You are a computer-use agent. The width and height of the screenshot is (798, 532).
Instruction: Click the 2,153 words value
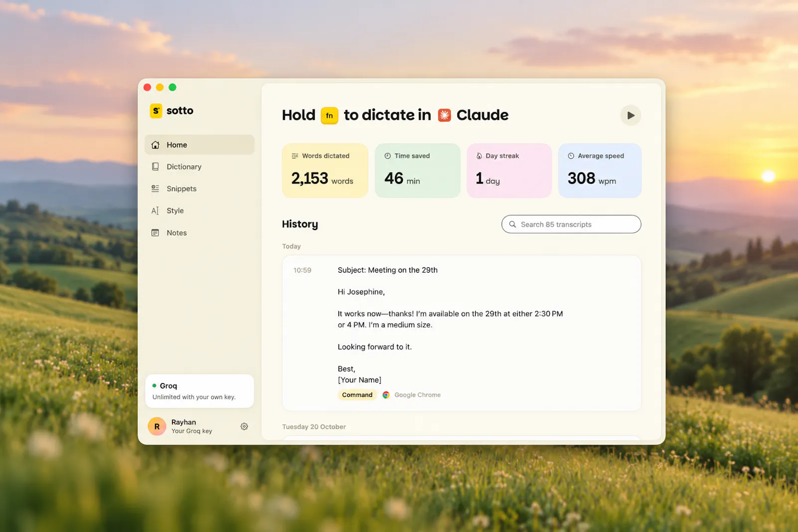coord(322,178)
